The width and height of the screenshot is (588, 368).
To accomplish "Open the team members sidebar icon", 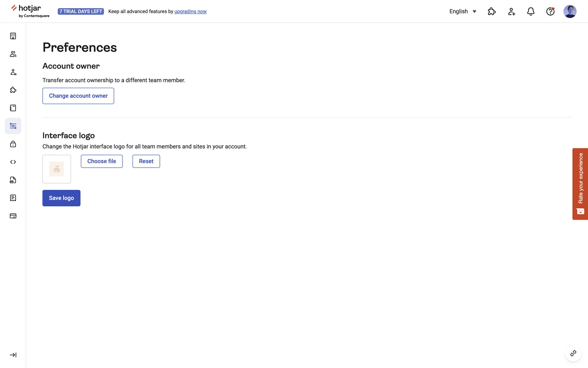I will click(x=13, y=54).
